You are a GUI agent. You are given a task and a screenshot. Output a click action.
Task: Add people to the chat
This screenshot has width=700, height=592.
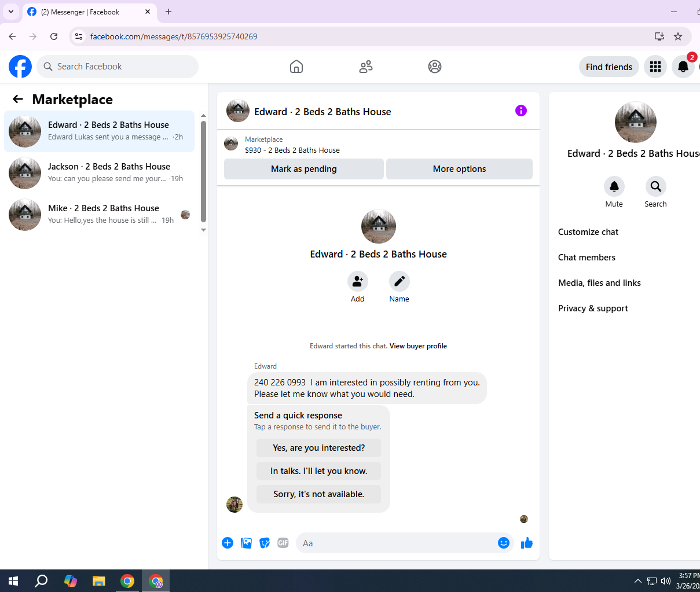[x=358, y=281]
